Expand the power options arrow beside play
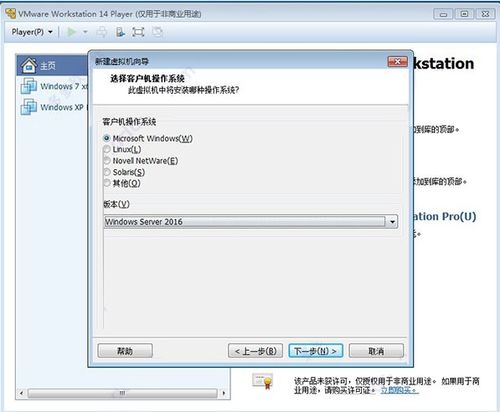This screenshot has height=412, width=500. [85, 32]
